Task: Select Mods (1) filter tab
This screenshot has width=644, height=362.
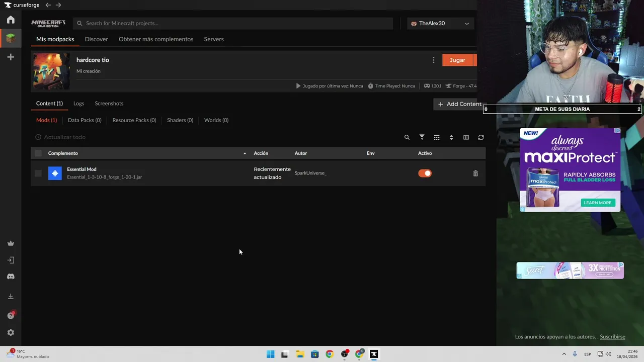Action: (x=46, y=120)
